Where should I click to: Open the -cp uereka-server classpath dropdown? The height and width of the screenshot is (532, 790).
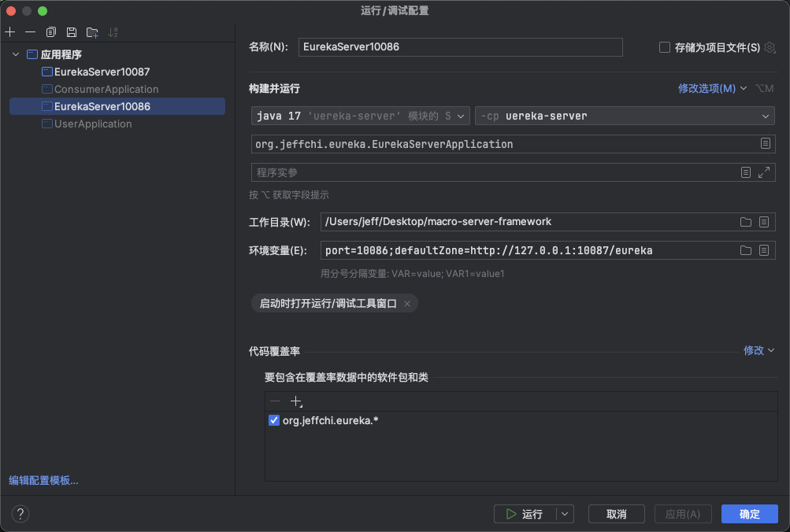[x=624, y=116]
